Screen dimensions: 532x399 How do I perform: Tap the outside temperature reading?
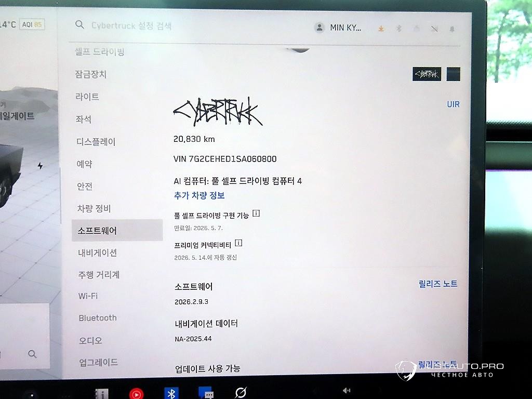(8, 24)
